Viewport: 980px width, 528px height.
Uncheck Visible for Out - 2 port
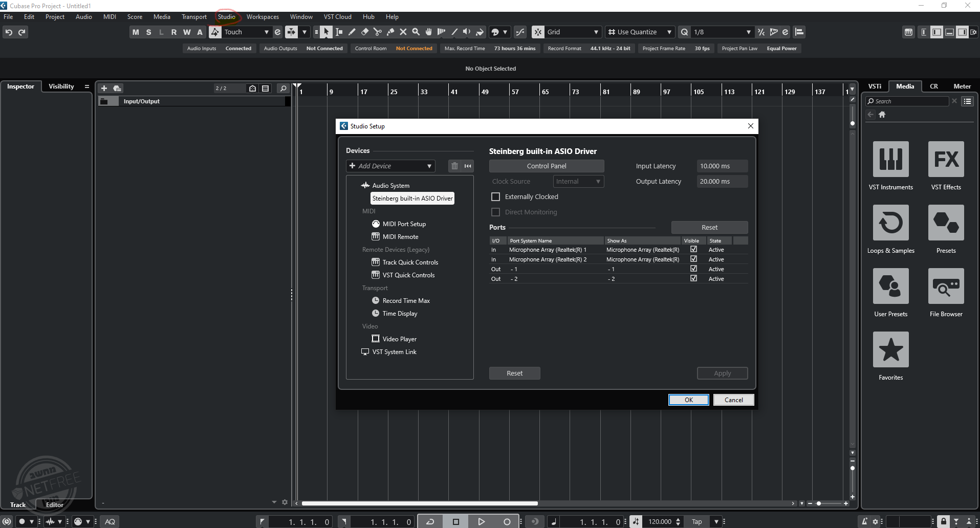coord(693,278)
